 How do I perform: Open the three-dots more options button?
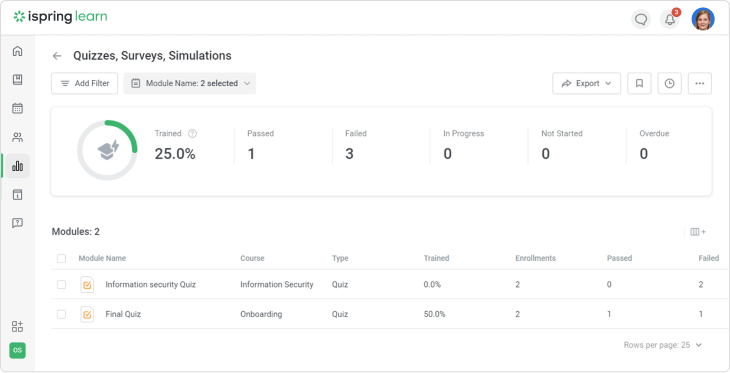tap(700, 83)
